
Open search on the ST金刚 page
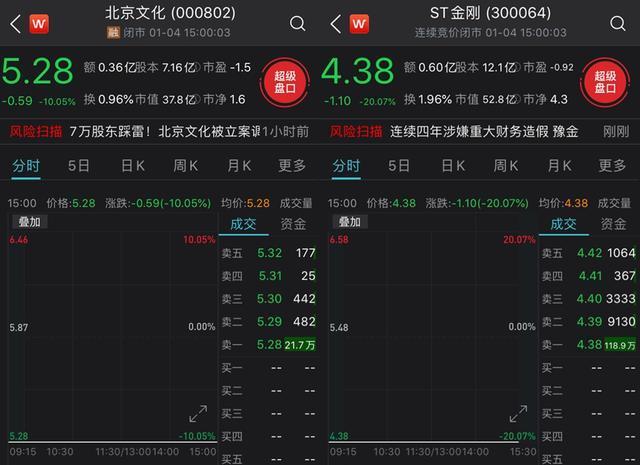(x=617, y=23)
